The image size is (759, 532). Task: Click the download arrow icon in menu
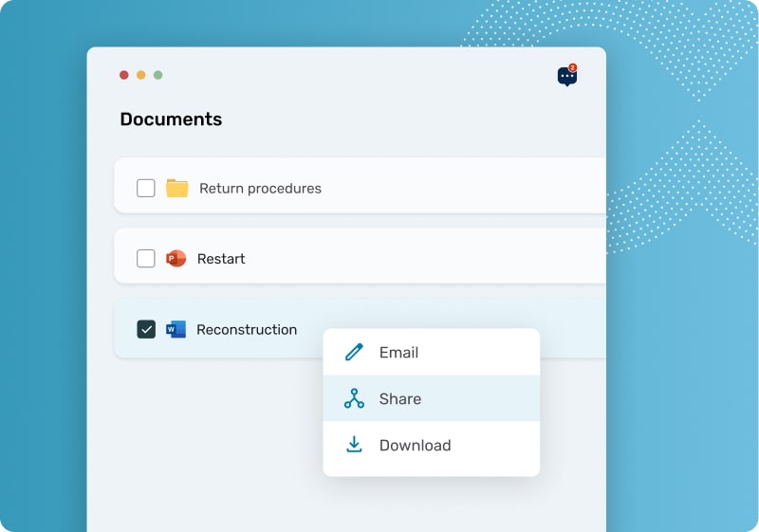(x=354, y=445)
